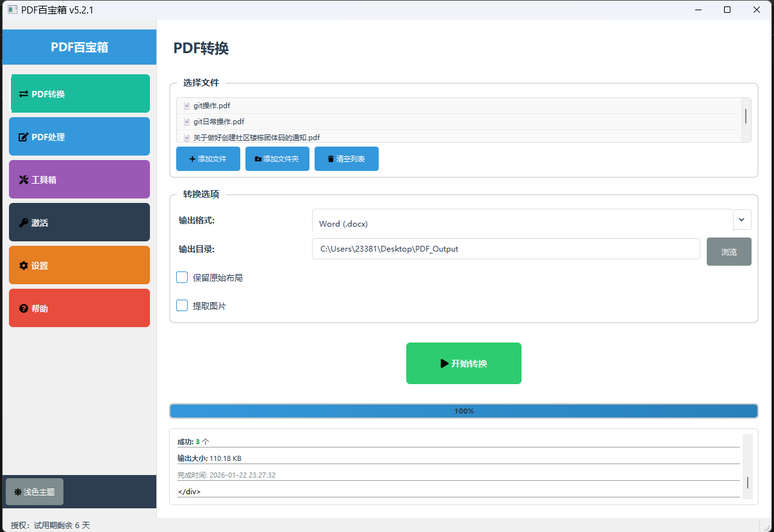
Task: Click the swap-arrows icon beside PDF转换
Action: [x=24, y=94]
